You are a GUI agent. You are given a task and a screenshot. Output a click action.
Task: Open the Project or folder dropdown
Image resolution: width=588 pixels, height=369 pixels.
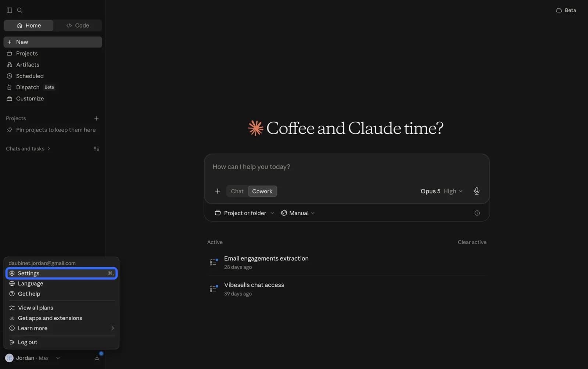click(x=244, y=213)
